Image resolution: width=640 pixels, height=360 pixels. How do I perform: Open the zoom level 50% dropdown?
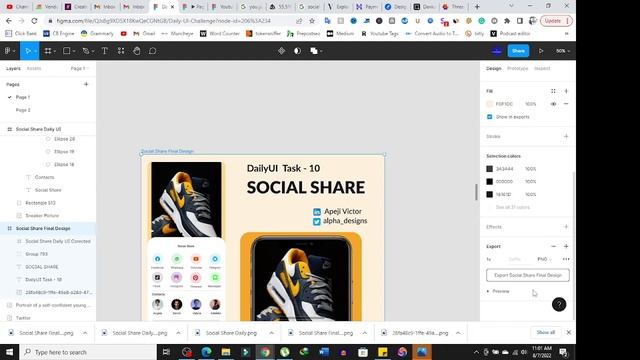point(562,51)
